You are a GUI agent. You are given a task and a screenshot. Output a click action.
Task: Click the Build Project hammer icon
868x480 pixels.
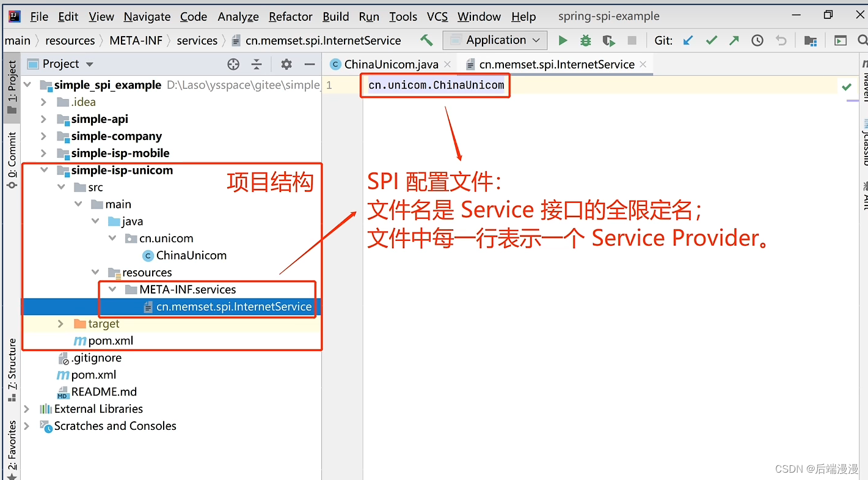coord(426,40)
